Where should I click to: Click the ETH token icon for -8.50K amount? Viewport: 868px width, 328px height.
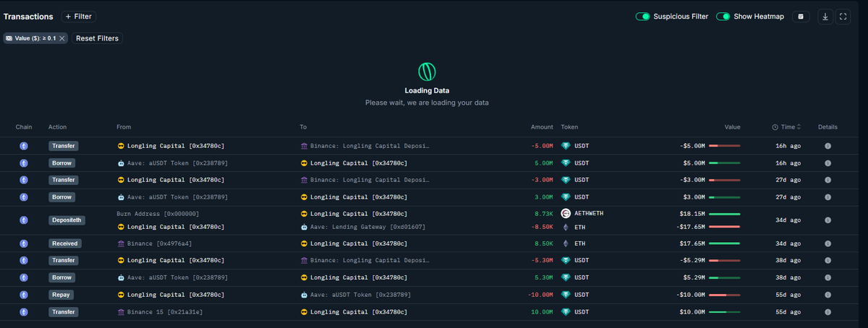click(566, 227)
